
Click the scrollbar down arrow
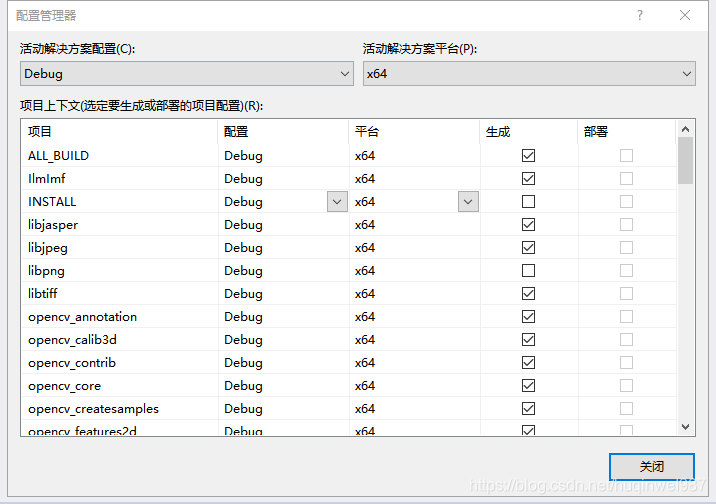685,427
